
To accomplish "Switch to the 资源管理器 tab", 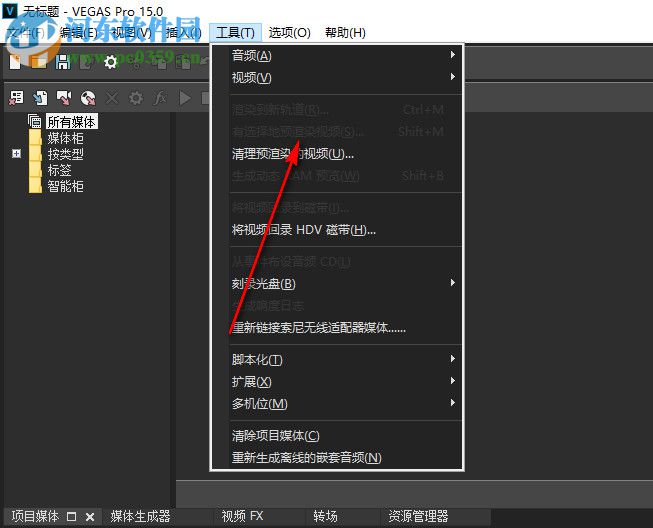I will [418, 516].
